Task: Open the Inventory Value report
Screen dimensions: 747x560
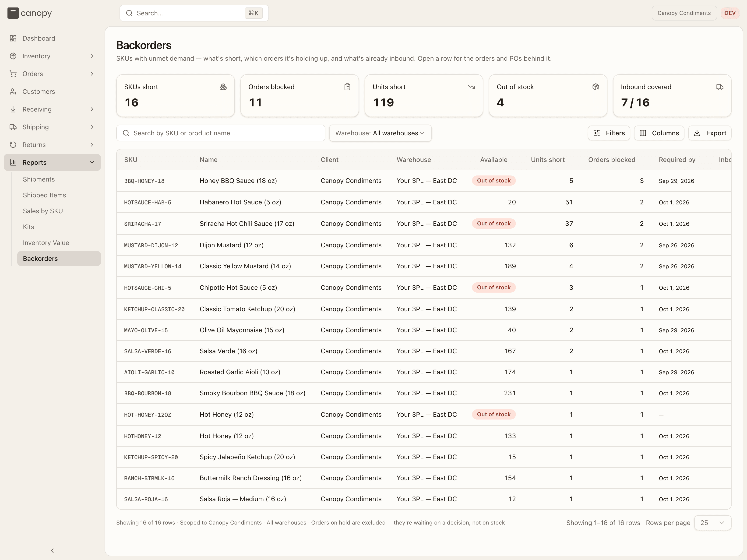Action: [x=59, y=243]
